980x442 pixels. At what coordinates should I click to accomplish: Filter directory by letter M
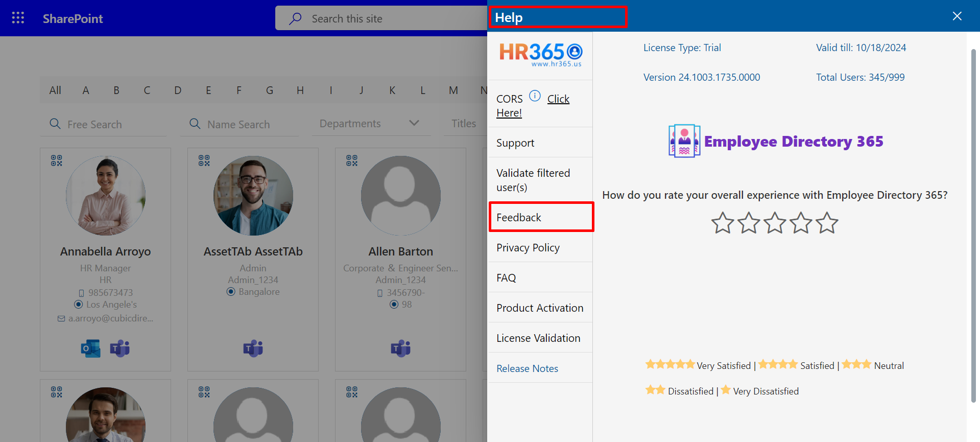(x=453, y=90)
